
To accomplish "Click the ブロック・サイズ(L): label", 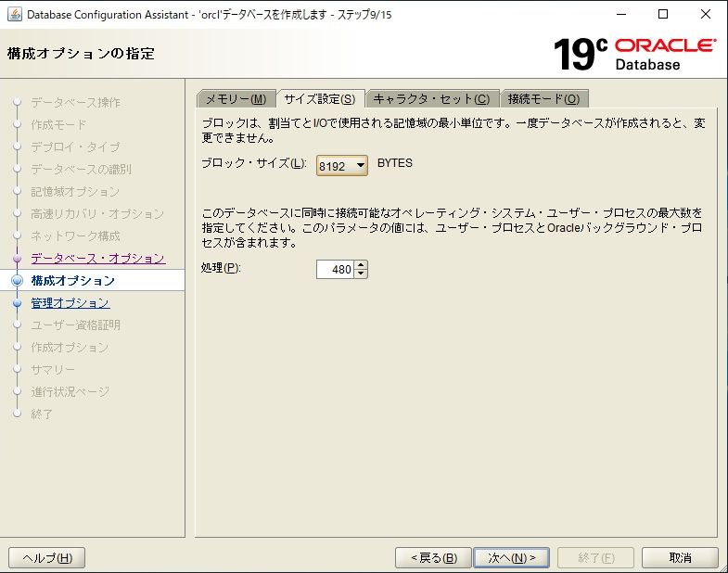I will 254,163.
